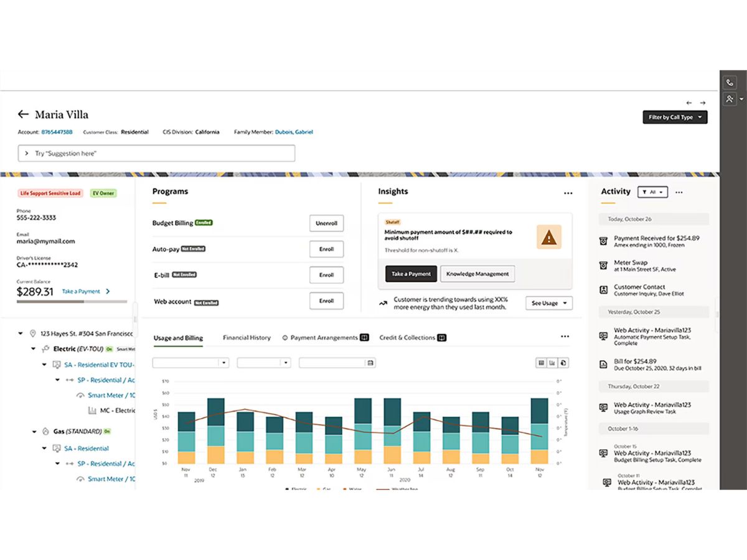Click the document icon for Bill for $254.89
This screenshot has width=747, height=560.
pyautogui.click(x=603, y=364)
